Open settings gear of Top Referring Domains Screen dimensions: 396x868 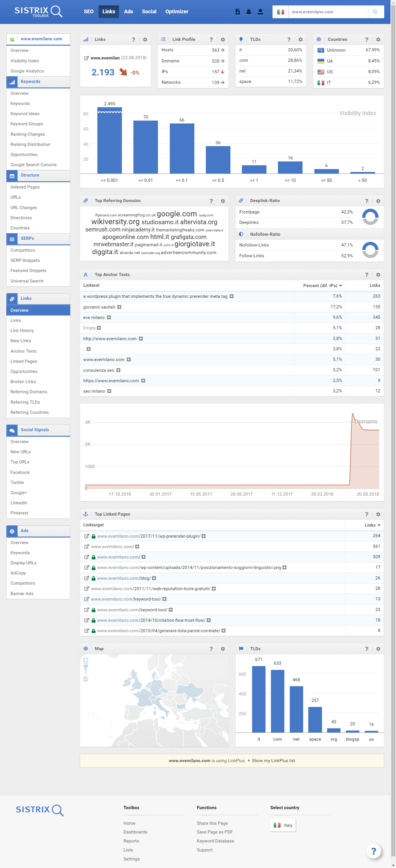[223, 201]
